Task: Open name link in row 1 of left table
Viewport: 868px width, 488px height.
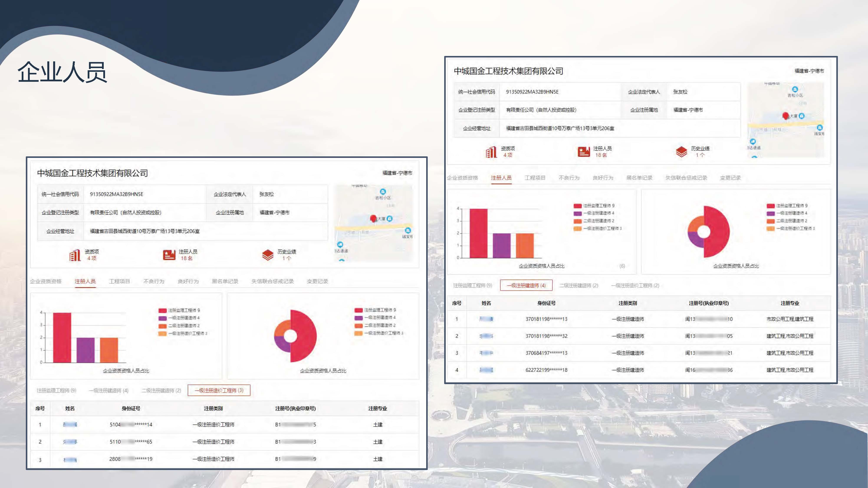Action: click(x=70, y=424)
